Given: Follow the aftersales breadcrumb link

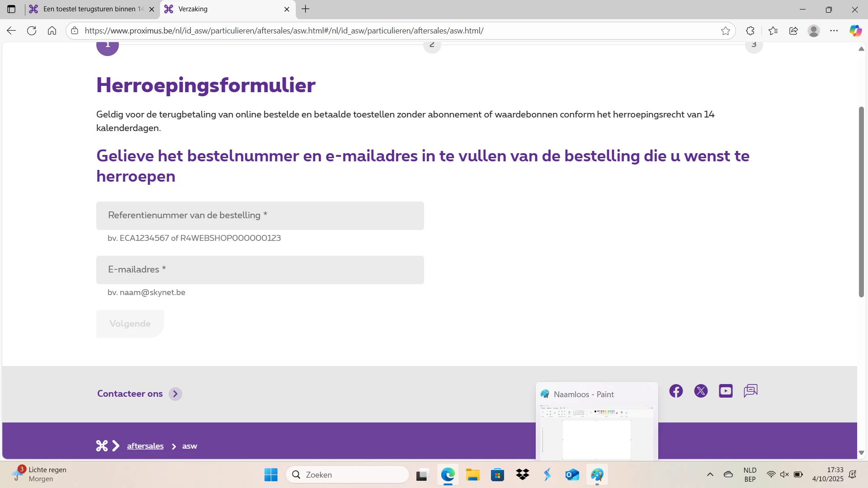Looking at the screenshot, I should click(x=145, y=446).
